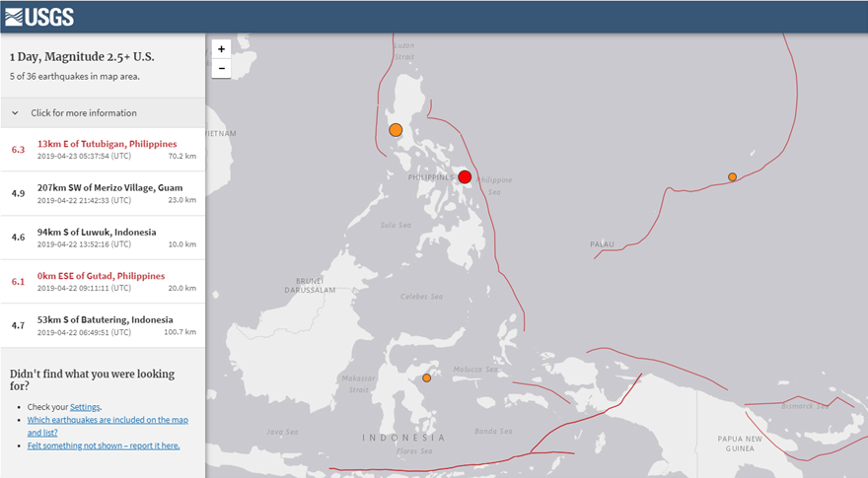Click the Philippines country label on map
Image resolution: width=868 pixels, height=478 pixels.
[430, 177]
